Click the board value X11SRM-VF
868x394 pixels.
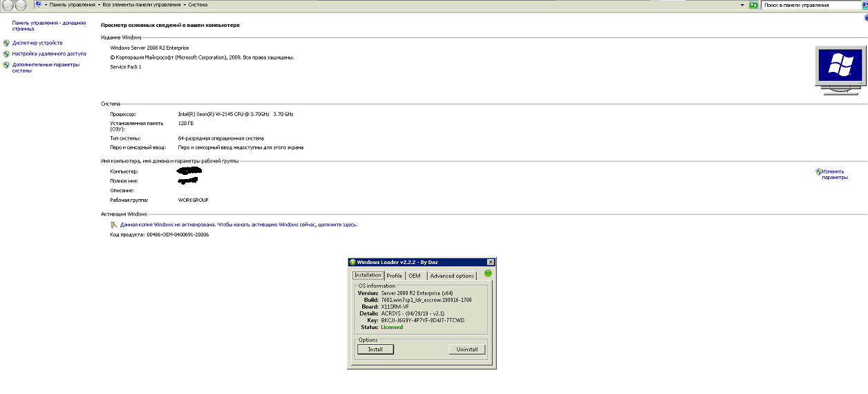pos(395,306)
